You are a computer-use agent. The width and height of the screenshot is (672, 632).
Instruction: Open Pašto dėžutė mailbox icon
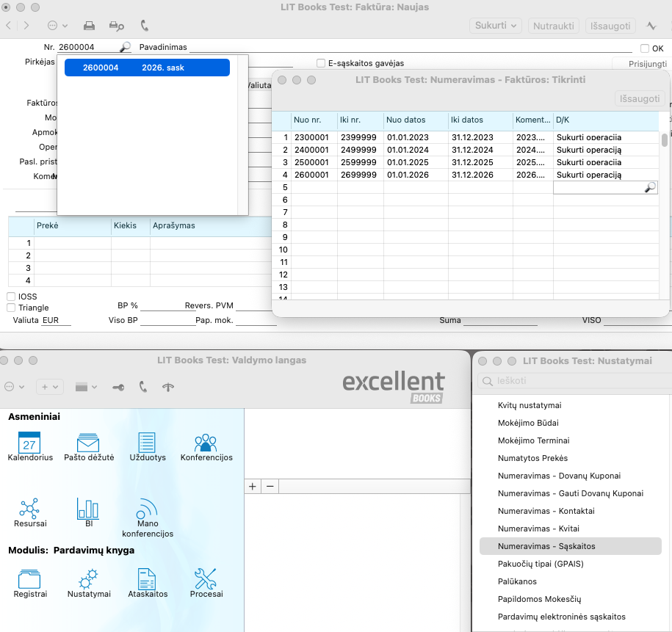[x=87, y=443]
